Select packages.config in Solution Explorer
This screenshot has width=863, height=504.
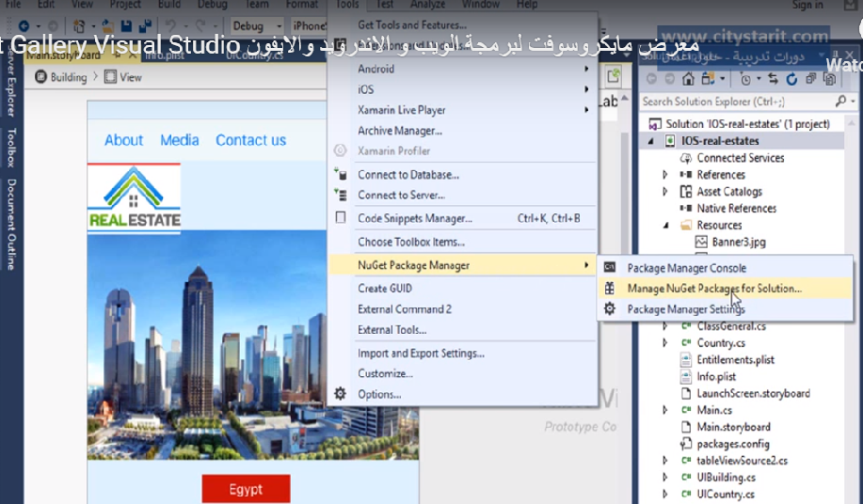(x=732, y=444)
